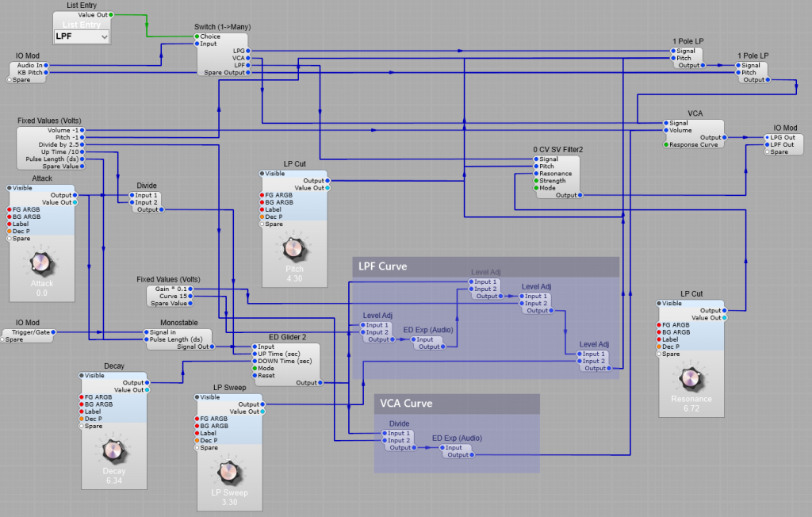Select the VCA Curve group header
812x517 pixels.
pyautogui.click(x=456, y=404)
